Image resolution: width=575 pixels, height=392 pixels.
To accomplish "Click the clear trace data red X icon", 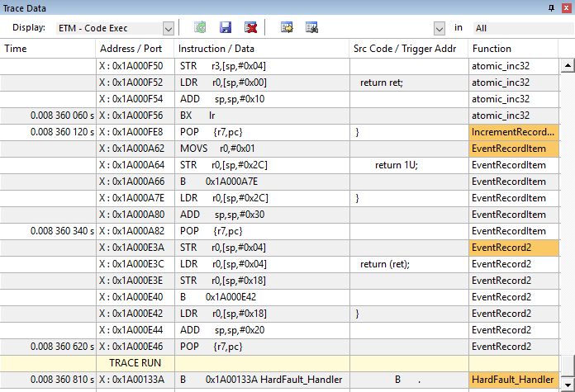I will pyautogui.click(x=250, y=27).
